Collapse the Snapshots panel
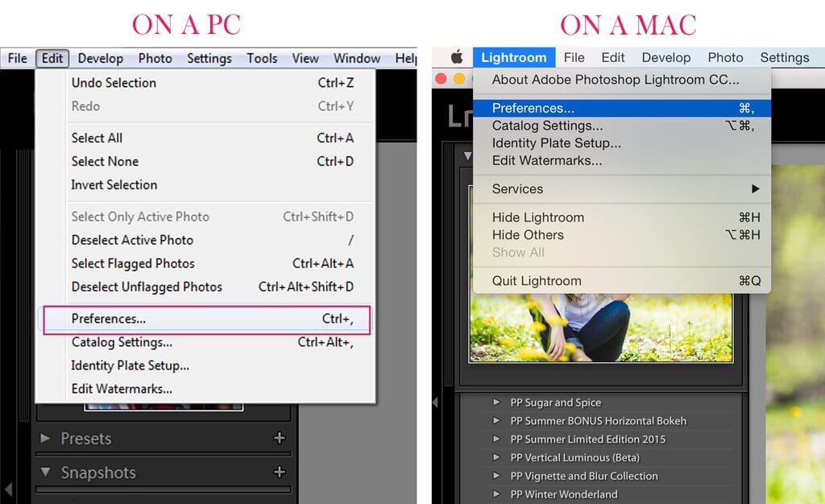825x504 pixels. (x=46, y=473)
